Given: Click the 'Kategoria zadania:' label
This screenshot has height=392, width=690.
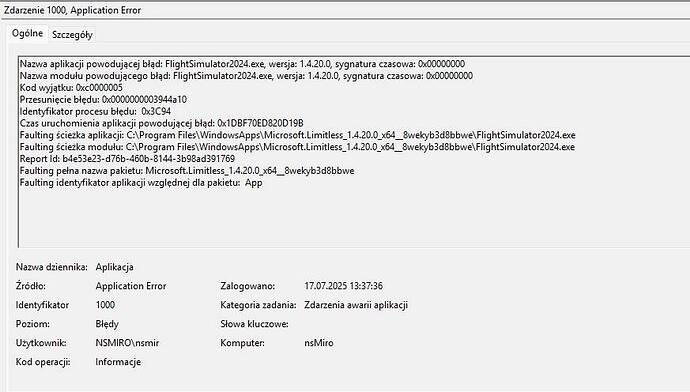Looking at the screenshot, I should pos(258,305).
